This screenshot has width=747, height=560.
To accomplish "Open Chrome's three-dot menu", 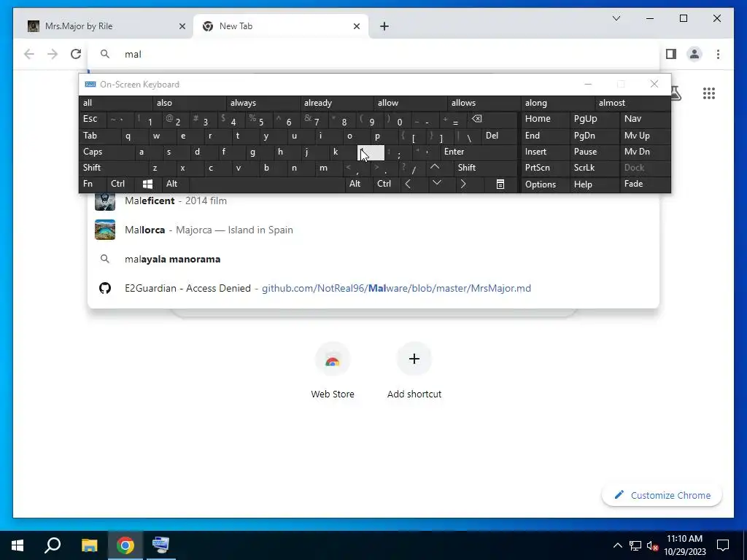I will (x=718, y=54).
